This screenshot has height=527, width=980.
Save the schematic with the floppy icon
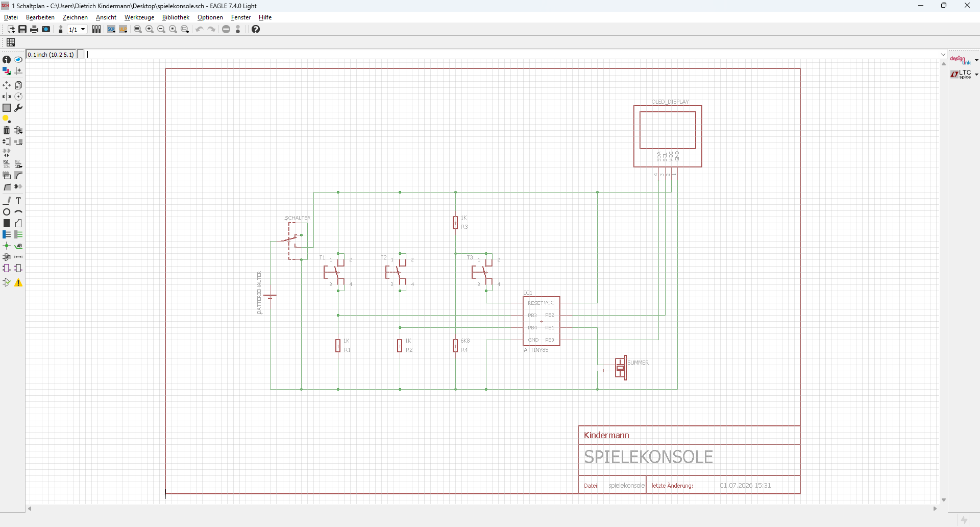pyautogui.click(x=22, y=30)
